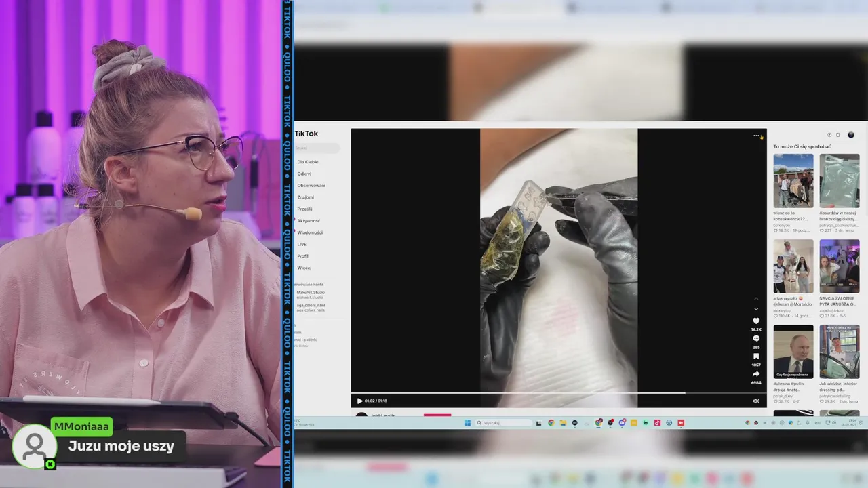Like the video with the heart icon
Screen dimensions: 868x488
tap(756, 321)
